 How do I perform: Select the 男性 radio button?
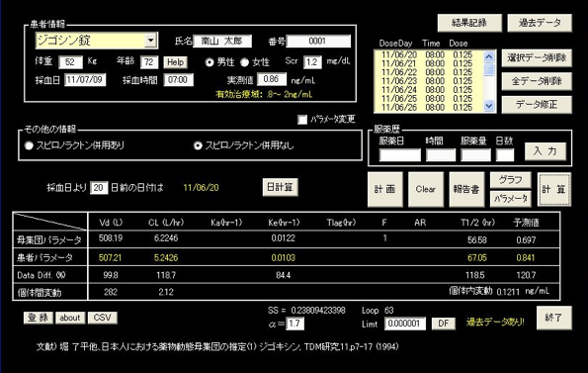[x=210, y=62]
